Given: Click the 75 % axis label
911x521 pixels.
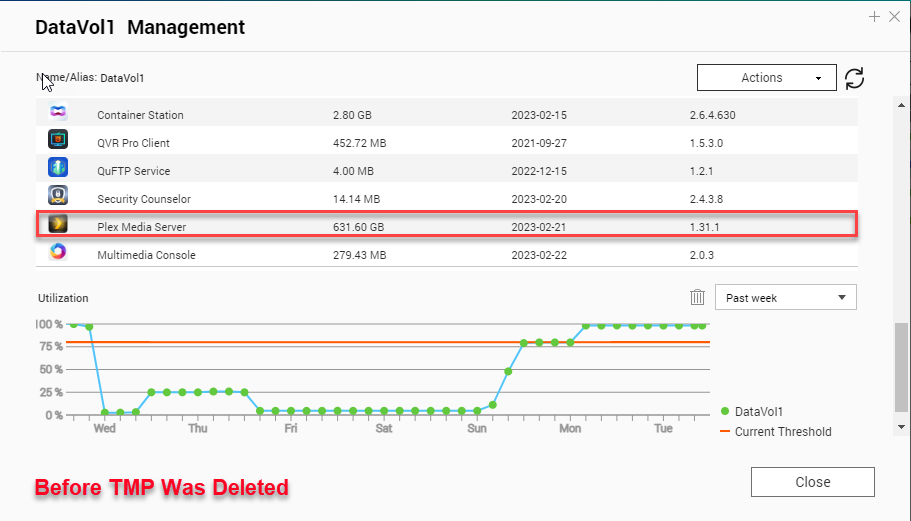Looking at the screenshot, I should click(x=51, y=347).
